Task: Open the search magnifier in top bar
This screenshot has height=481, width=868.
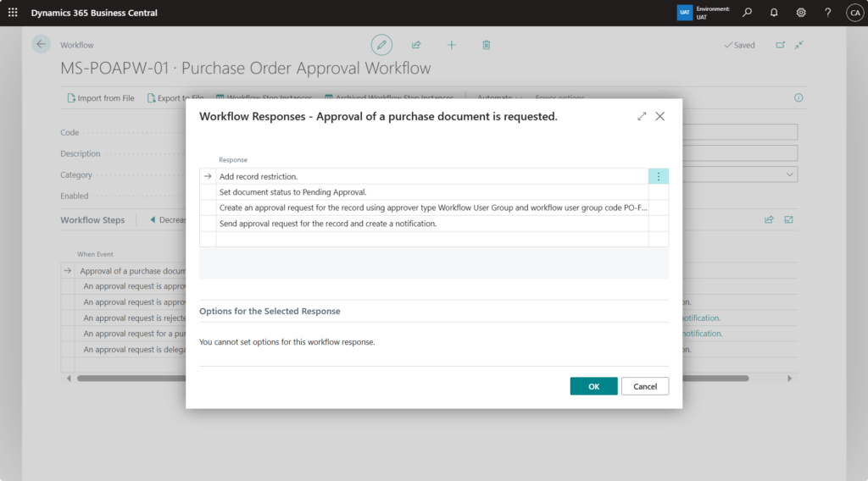Action: (748, 12)
